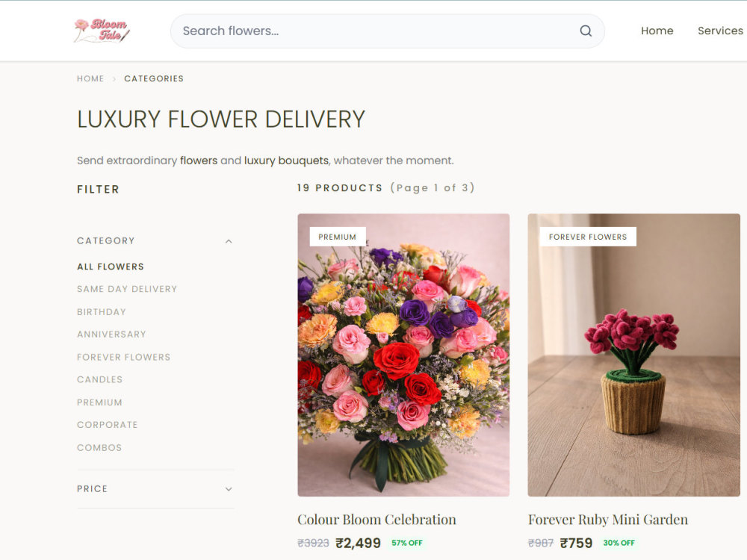Screen dimensions: 747x560
Task: Focus the Search flowers input field
Action: click(x=387, y=31)
